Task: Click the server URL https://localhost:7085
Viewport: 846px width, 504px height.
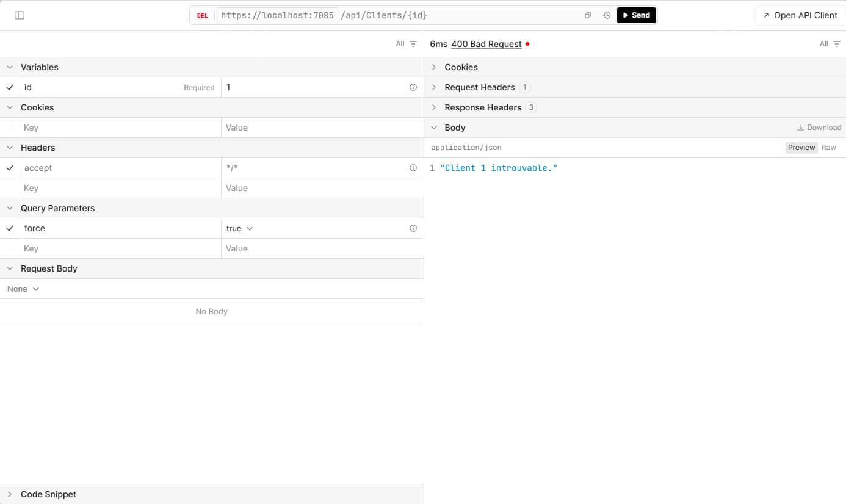Action: pos(277,15)
